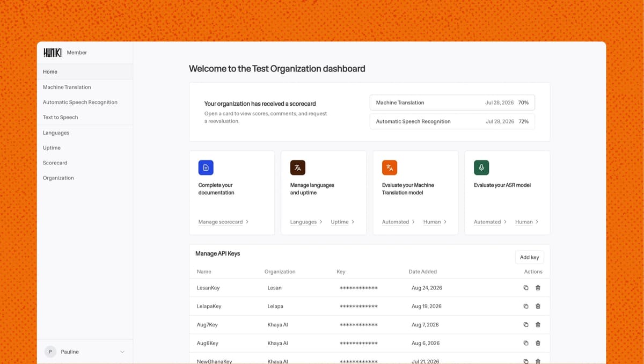Click Human under Machine Translation evaluation
The image size is (644, 364).
point(435,222)
